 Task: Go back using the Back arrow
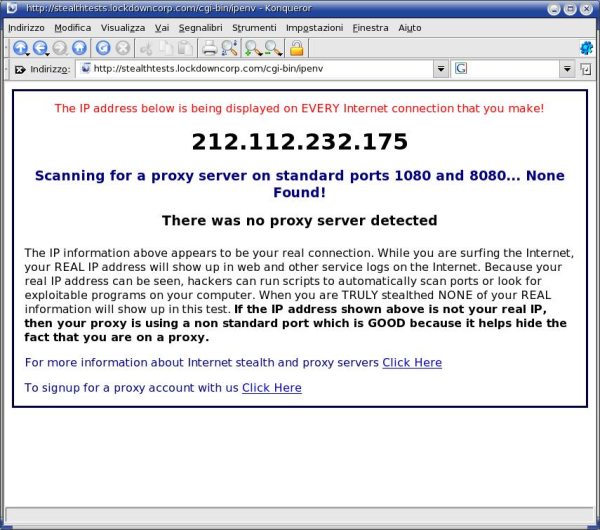[x=41, y=48]
